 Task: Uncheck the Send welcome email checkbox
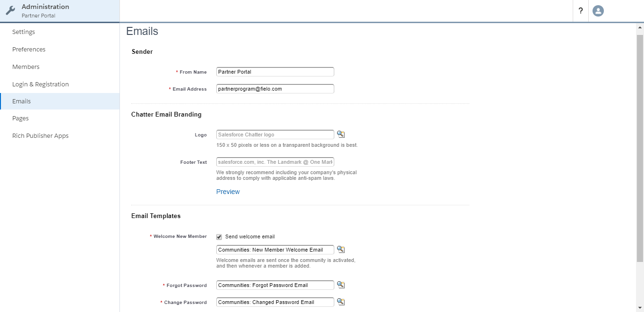[x=219, y=237]
